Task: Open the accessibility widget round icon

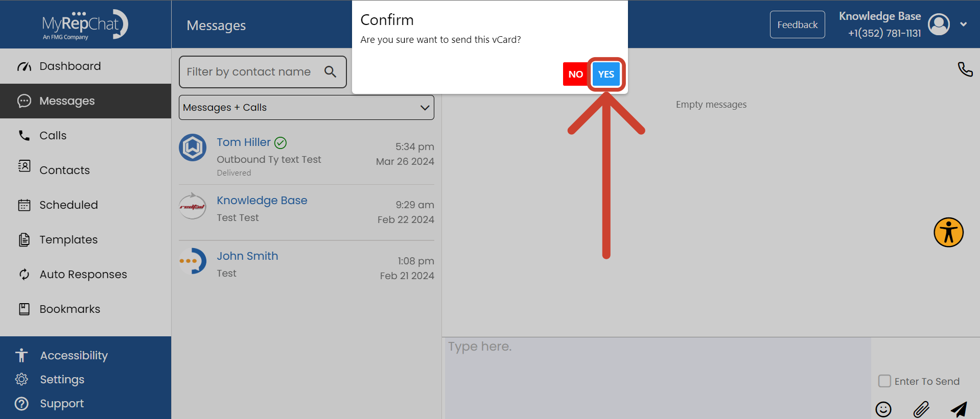Action: [948, 233]
